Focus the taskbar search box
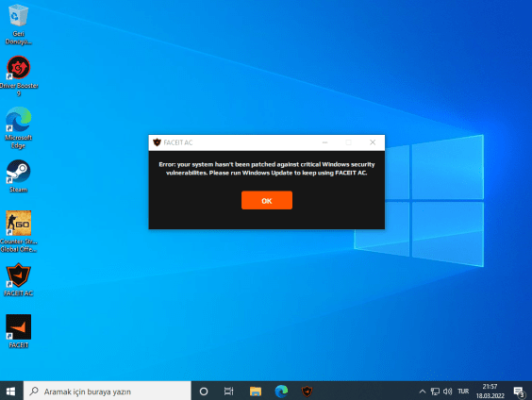Image resolution: width=532 pixels, height=400 pixels. pos(108,392)
